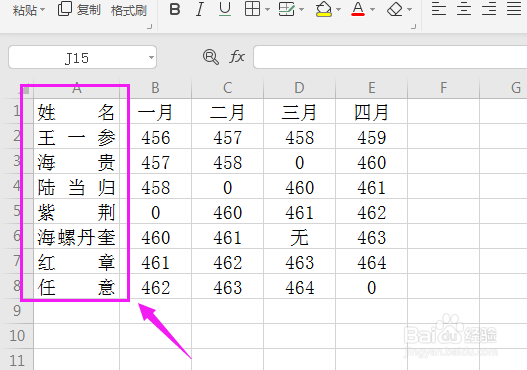Expand draw border options arrow

(x=301, y=9)
